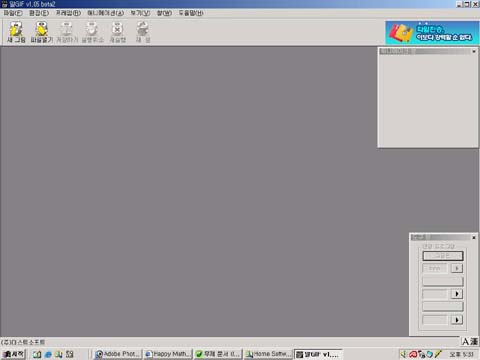Click the network computers tray icon

click(x=422, y=354)
